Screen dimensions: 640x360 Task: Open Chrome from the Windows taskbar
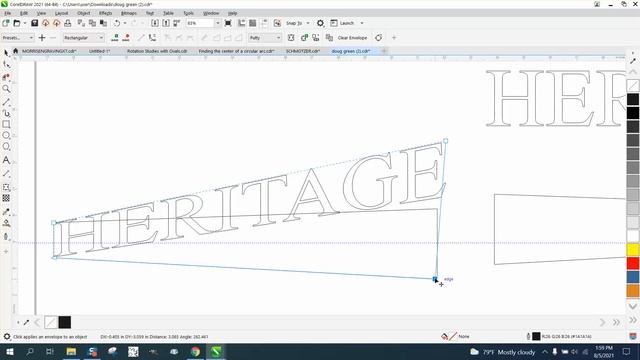point(196,351)
